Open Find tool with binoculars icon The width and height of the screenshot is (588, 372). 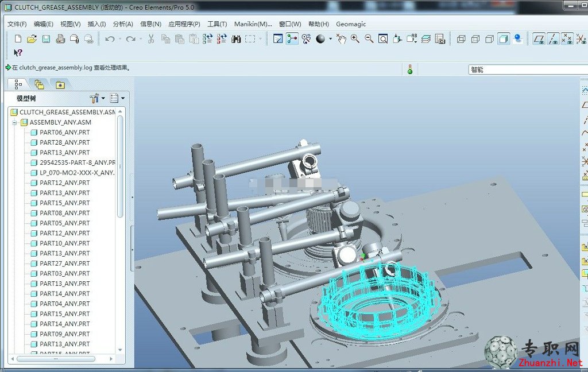pyautogui.click(x=236, y=38)
